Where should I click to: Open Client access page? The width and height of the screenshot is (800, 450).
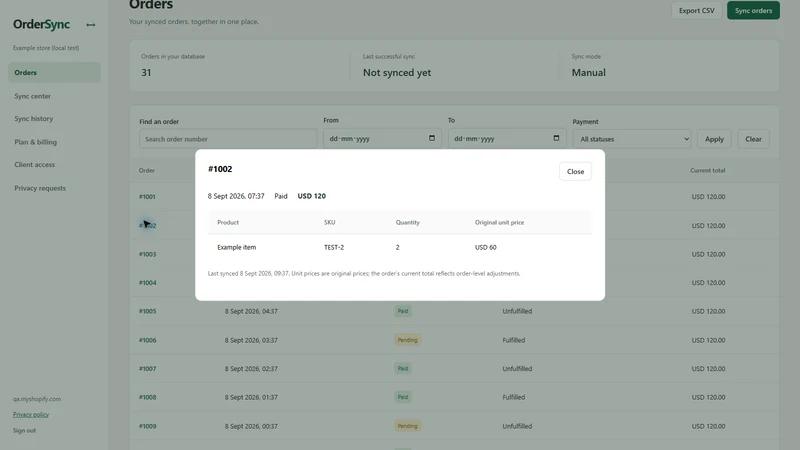point(35,164)
